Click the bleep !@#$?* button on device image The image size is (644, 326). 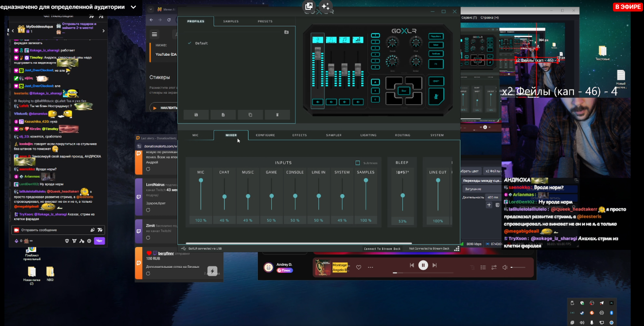point(436,81)
